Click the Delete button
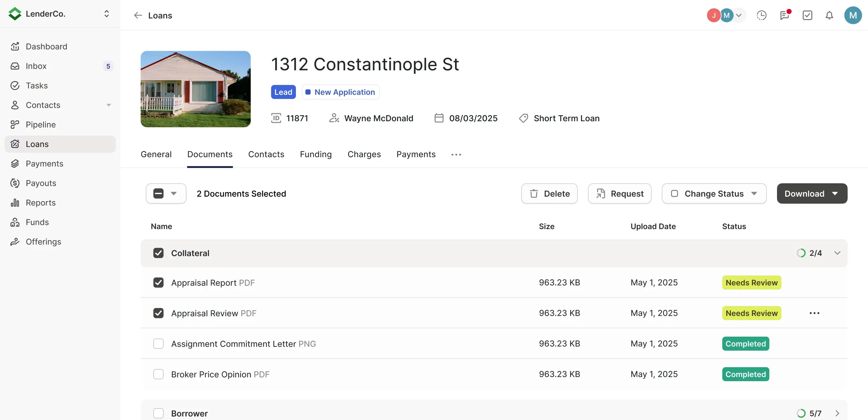 (549, 193)
